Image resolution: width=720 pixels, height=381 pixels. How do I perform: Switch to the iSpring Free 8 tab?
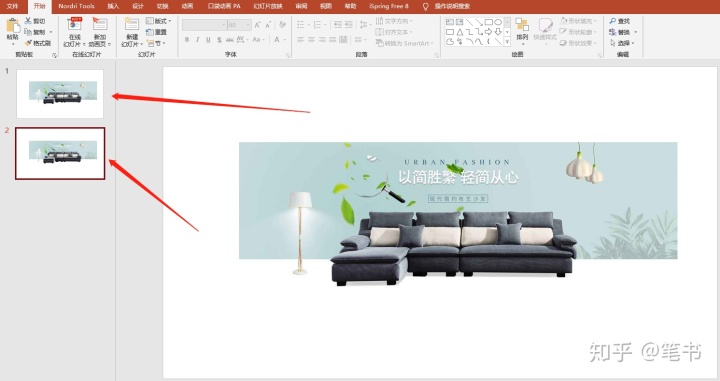coord(388,6)
